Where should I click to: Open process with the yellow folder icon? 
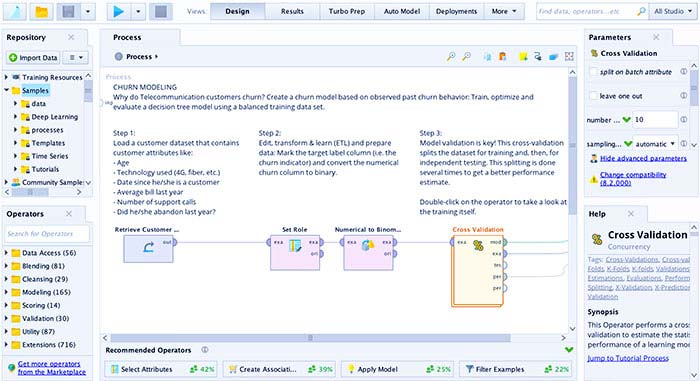pos(42,11)
